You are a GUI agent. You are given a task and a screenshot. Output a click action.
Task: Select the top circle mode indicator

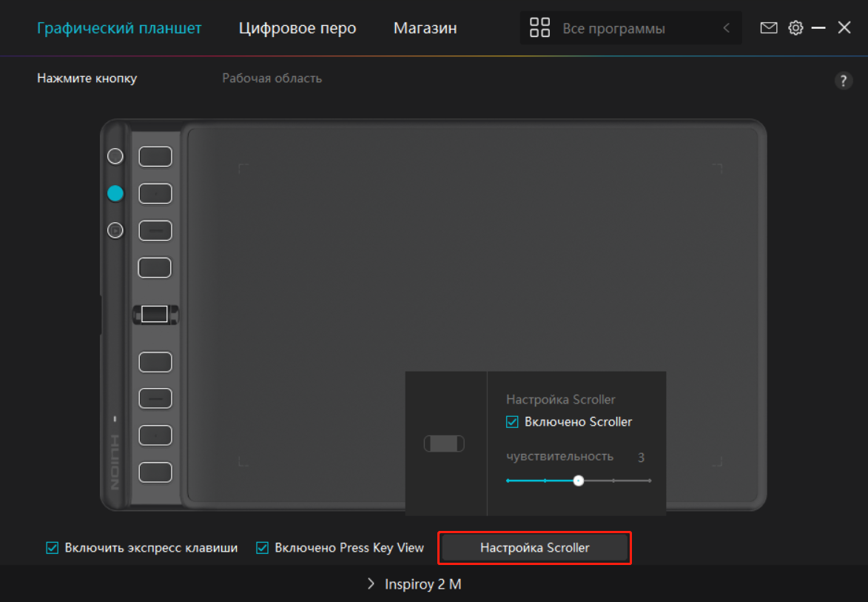(x=115, y=156)
